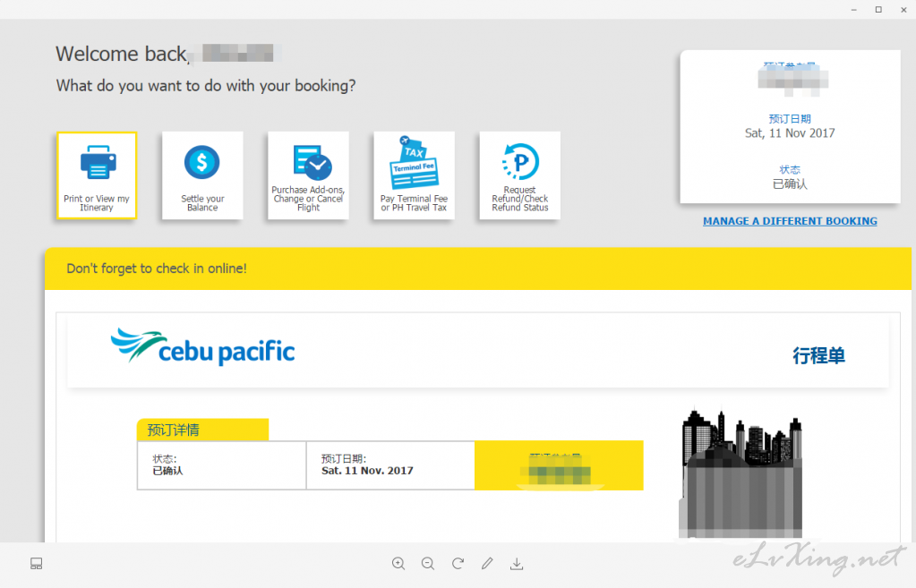
Task: Click the MANAGE A DIFFERENT BOOKING link
Action: click(790, 221)
